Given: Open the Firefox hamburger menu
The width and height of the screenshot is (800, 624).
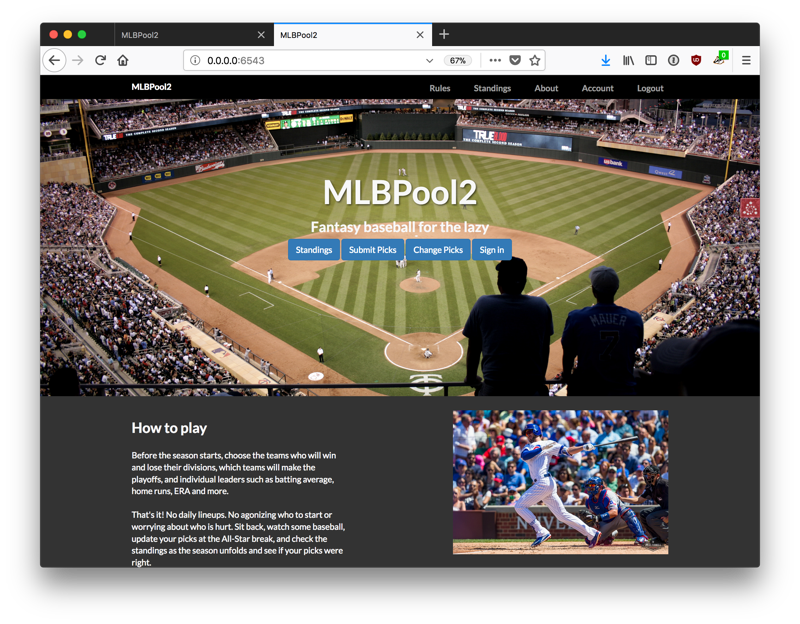Looking at the screenshot, I should [745, 60].
